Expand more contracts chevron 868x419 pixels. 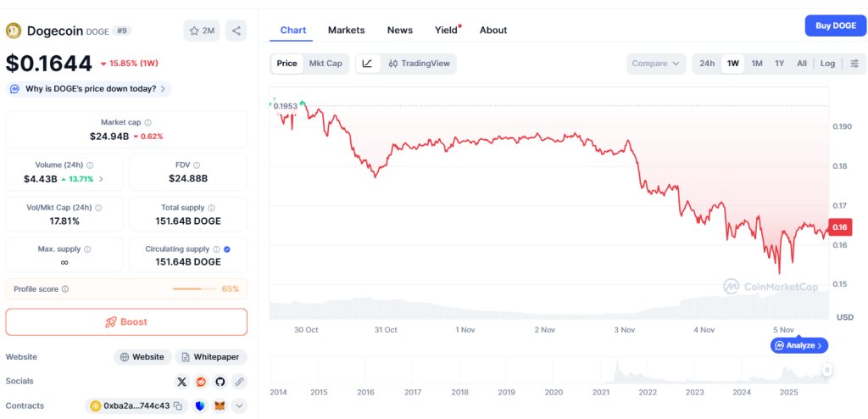tap(239, 406)
